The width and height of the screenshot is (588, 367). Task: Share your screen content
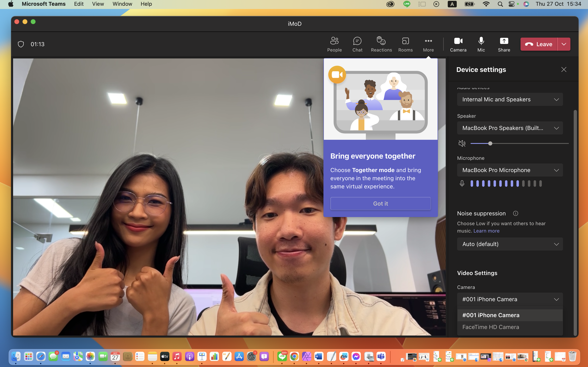504,44
